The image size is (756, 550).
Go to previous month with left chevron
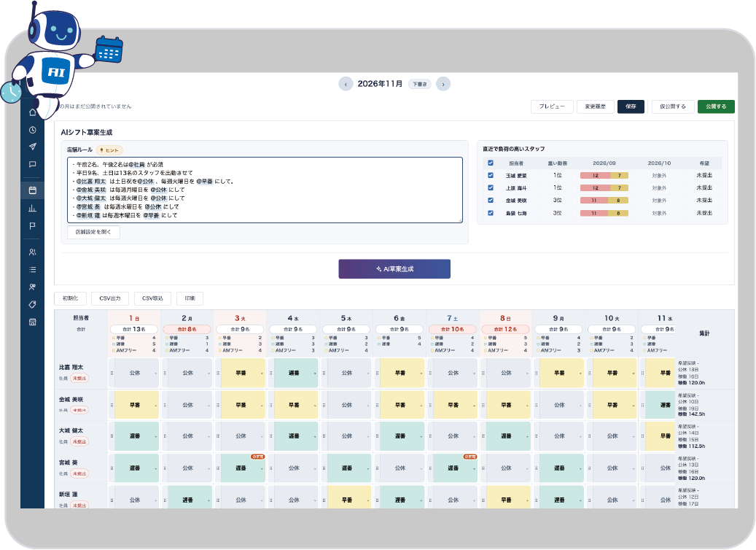tap(346, 84)
